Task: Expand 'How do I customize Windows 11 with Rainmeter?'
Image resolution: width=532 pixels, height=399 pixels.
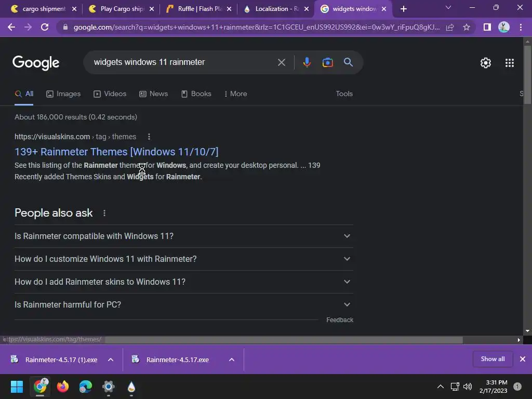Action: [x=184, y=259]
